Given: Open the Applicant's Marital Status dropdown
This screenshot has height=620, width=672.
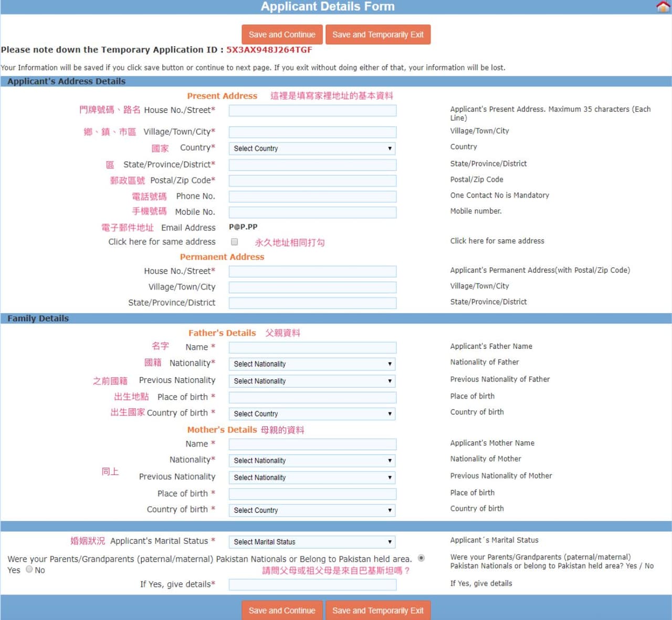Looking at the screenshot, I should tap(312, 542).
